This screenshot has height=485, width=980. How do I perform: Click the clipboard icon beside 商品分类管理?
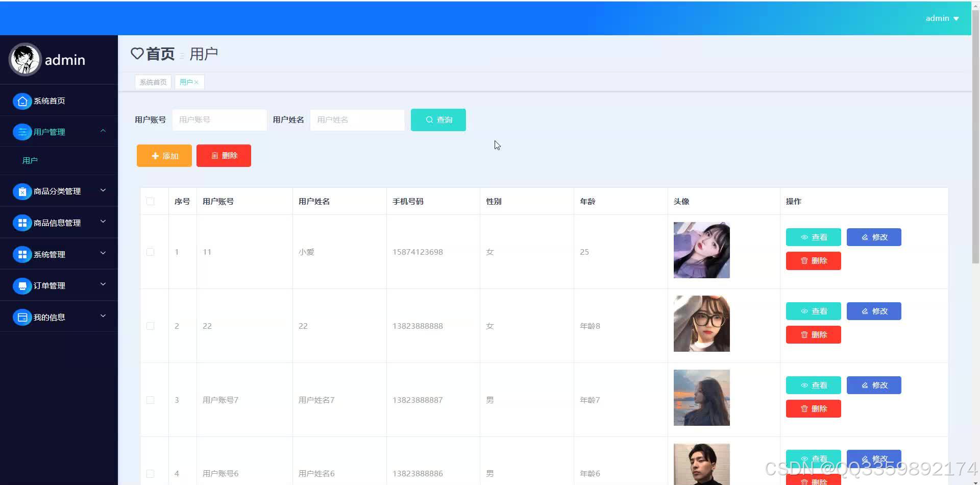(22, 191)
